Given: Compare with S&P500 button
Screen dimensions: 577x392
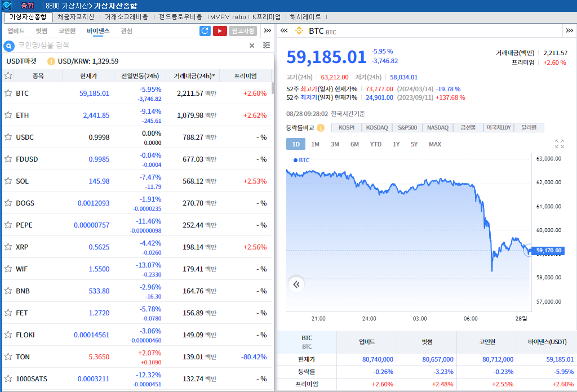Looking at the screenshot, I should 407,128.
